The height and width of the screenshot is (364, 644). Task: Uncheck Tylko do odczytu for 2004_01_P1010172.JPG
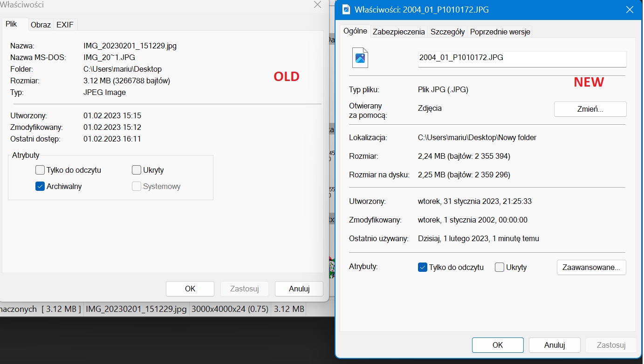point(423,267)
